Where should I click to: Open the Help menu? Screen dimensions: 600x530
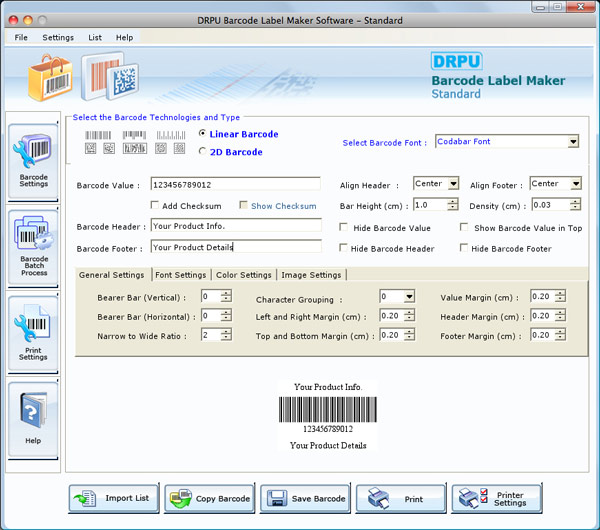click(x=124, y=38)
